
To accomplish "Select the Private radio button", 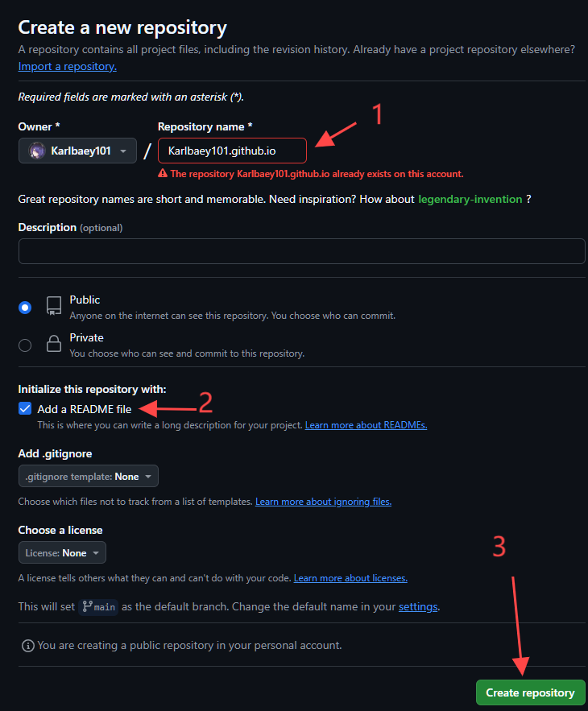I will point(25,345).
